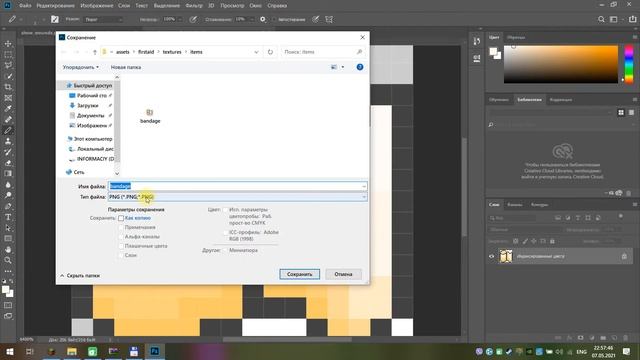The image size is (640, 360).
Task: Toggle the 'Миниатюра' checkbox
Action: coord(225,250)
